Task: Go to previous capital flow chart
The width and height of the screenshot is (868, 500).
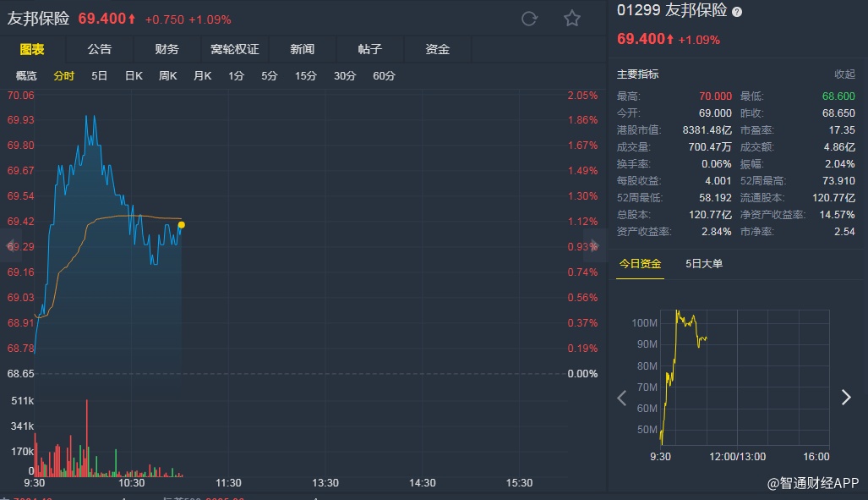Action: tap(622, 398)
